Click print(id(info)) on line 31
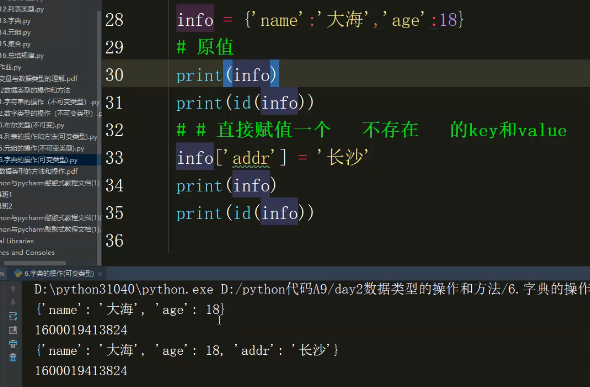The width and height of the screenshot is (590, 387). [245, 103]
